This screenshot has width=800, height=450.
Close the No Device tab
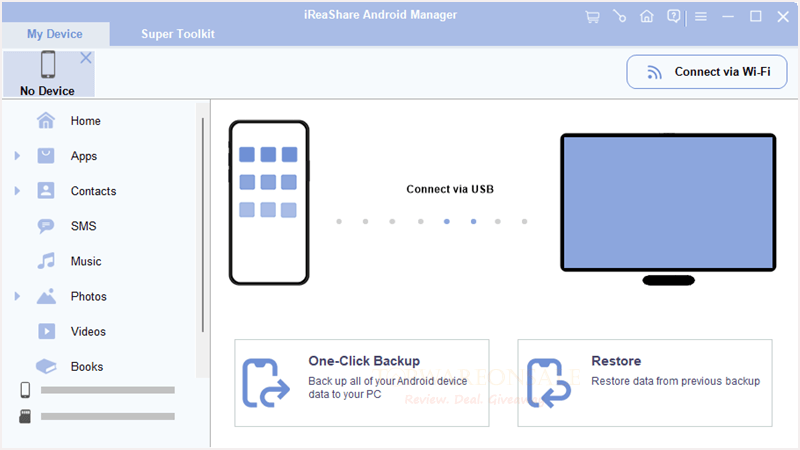point(86,58)
